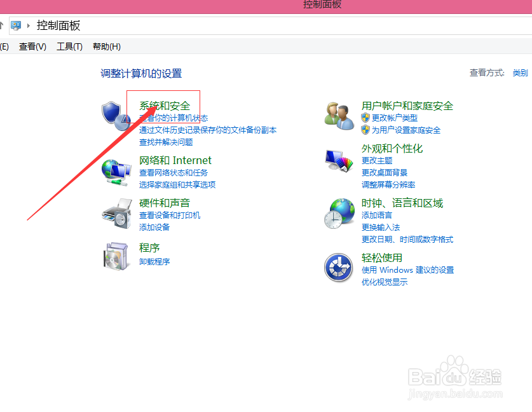Screen dimensions: 532x412
Task: Click 查看网络状态和任务 link
Action: (174, 173)
